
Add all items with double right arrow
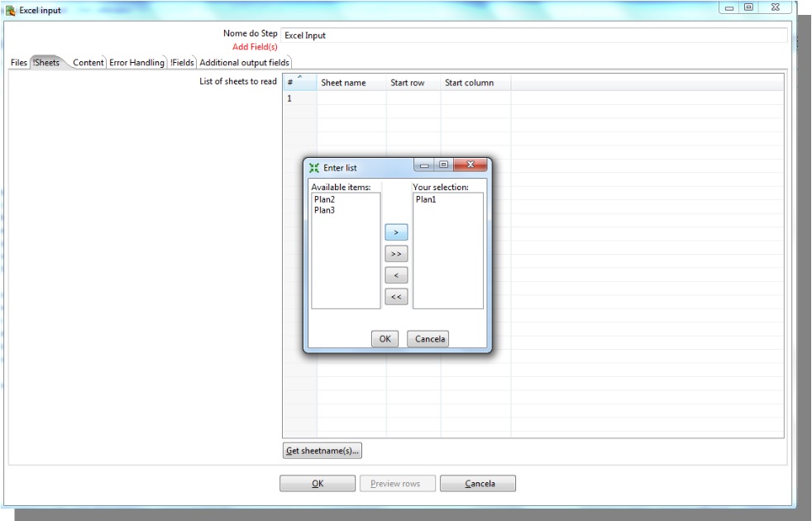396,255
